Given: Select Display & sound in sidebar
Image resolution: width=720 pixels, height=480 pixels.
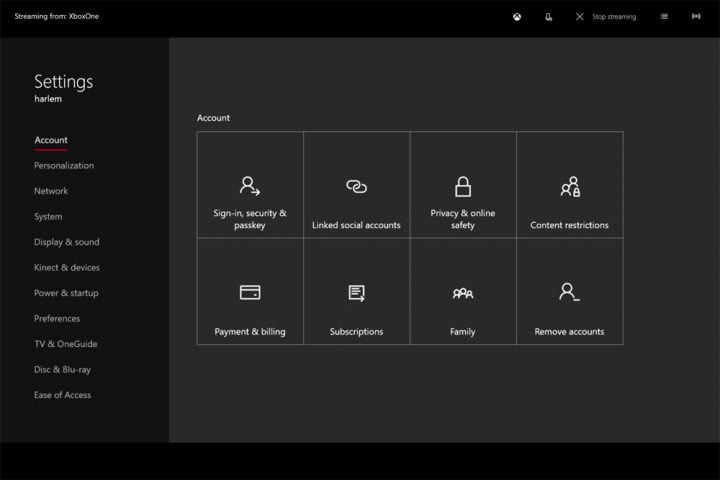Looking at the screenshot, I should click(x=67, y=242).
